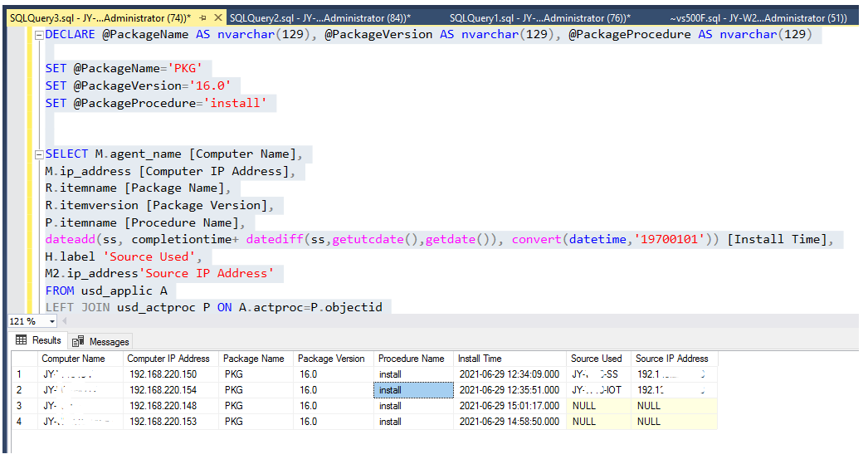
Task: Pin the SQLQuery3.sql tab
Action: [x=204, y=17]
